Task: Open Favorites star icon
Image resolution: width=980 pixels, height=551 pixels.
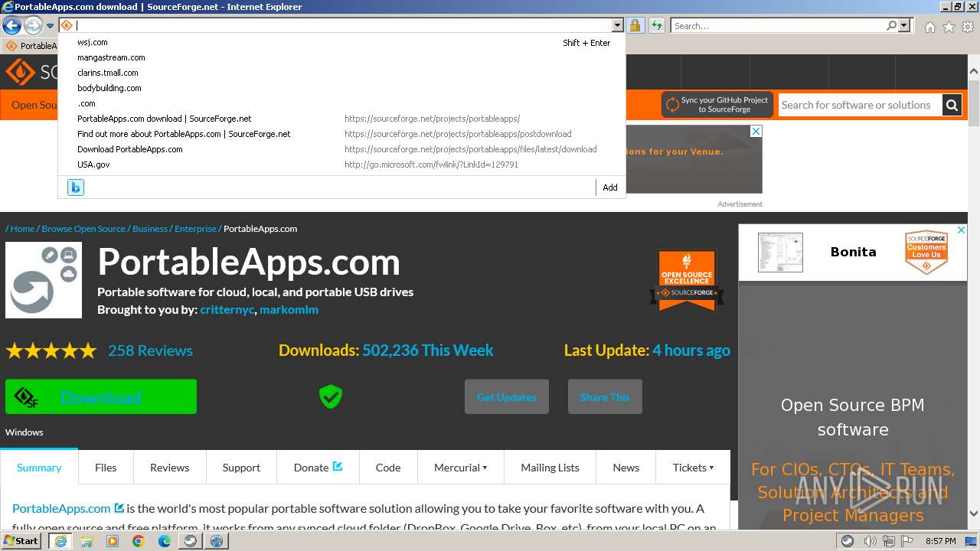Action: coord(949,27)
